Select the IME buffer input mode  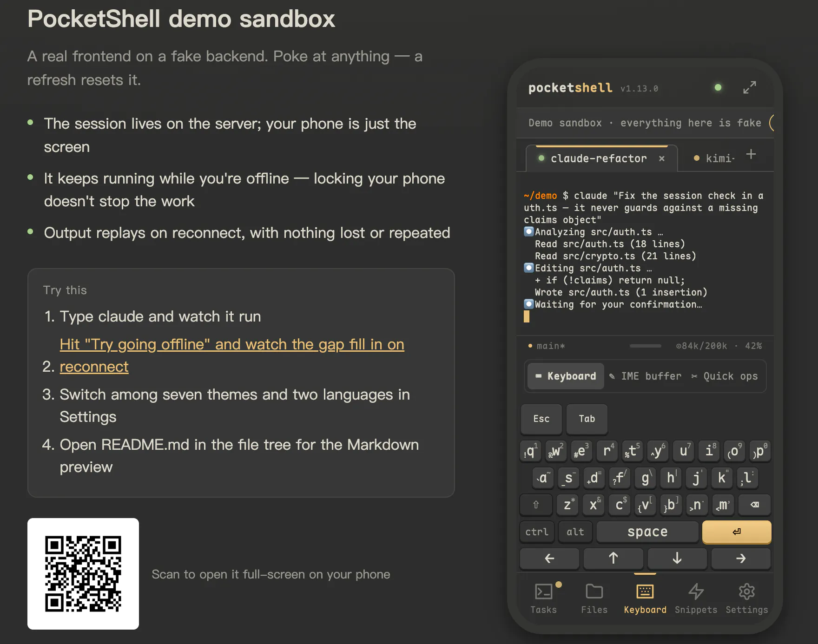pos(646,376)
